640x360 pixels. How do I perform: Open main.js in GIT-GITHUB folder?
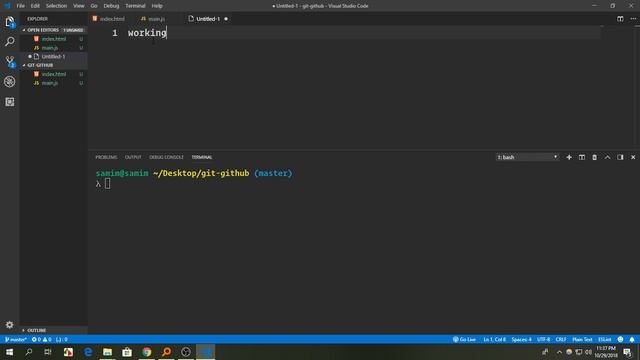pos(53,83)
